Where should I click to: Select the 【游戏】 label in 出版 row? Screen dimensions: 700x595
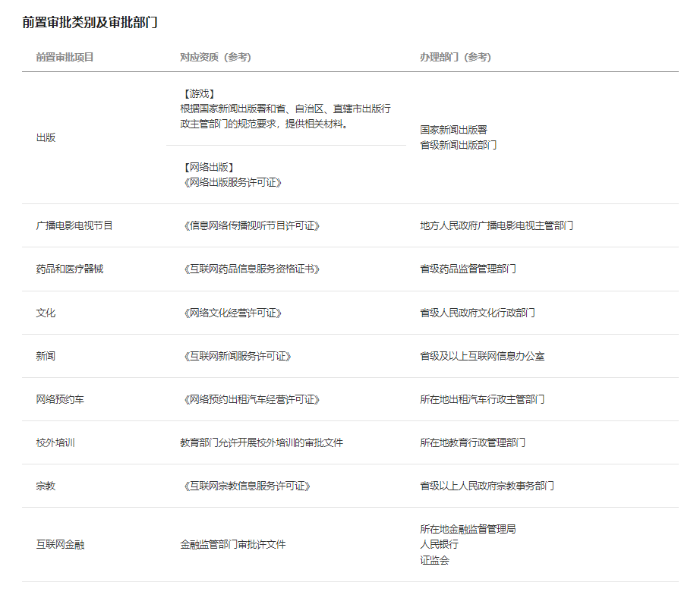pyautogui.click(x=199, y=94)
